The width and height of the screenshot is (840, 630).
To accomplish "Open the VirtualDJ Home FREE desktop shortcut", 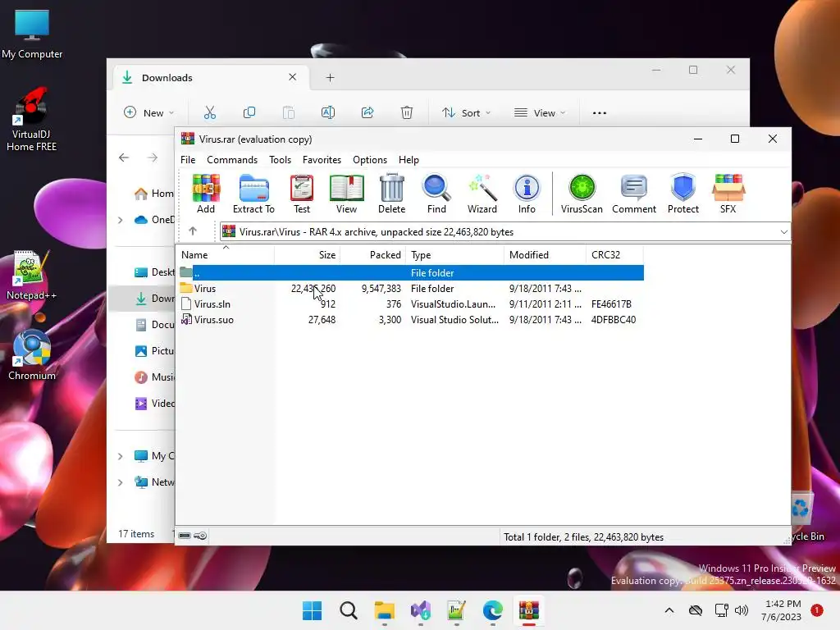I will tap(32, 120).
